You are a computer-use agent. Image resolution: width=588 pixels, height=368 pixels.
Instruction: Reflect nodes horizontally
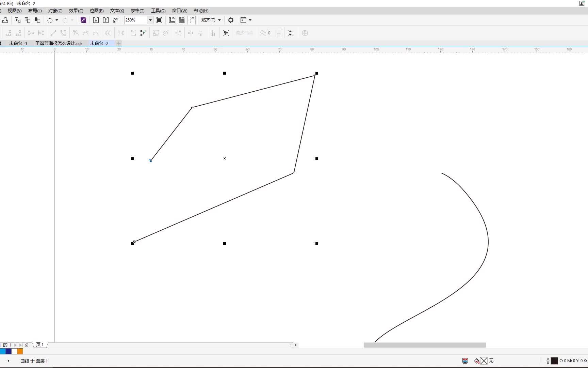pos(191,33)
